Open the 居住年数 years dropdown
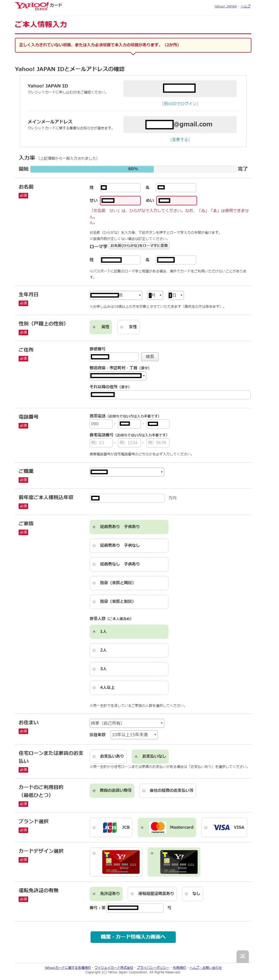 pyautogui.click(x=134, y=734)
